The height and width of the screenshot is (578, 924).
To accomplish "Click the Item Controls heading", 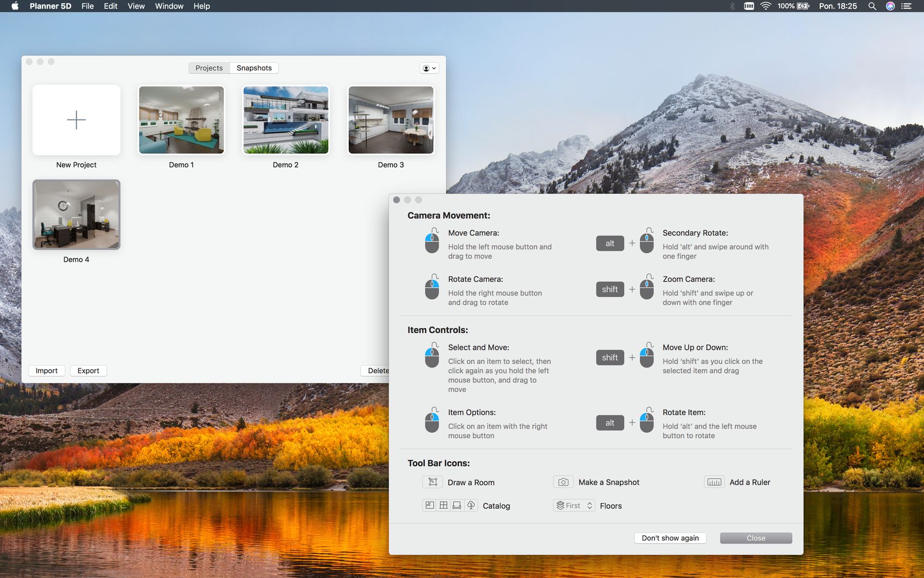I will click(437, 330).
